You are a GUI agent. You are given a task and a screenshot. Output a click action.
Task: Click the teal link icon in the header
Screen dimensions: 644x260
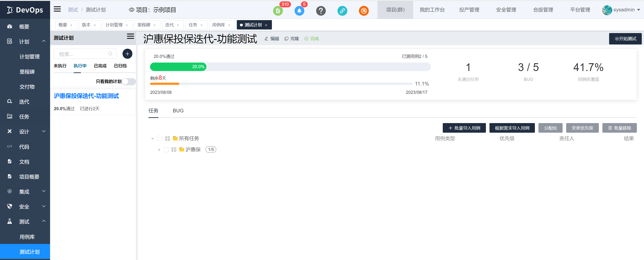click(342, 11)
